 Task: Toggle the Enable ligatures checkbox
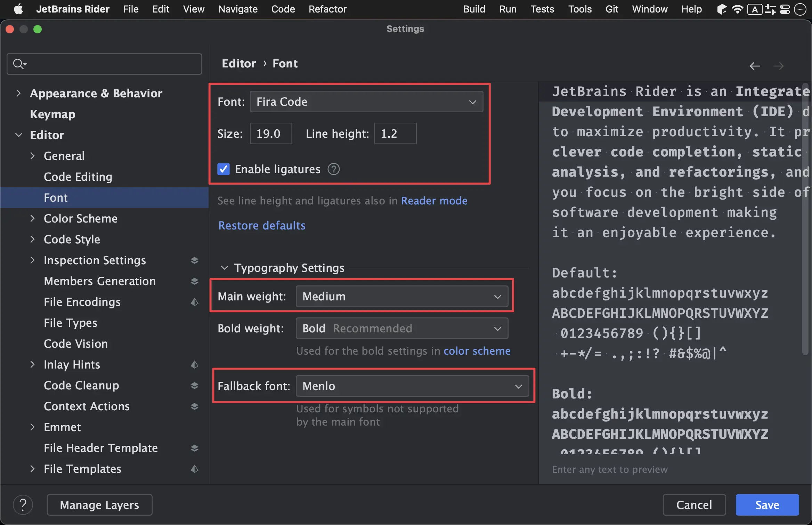point(224,169)
